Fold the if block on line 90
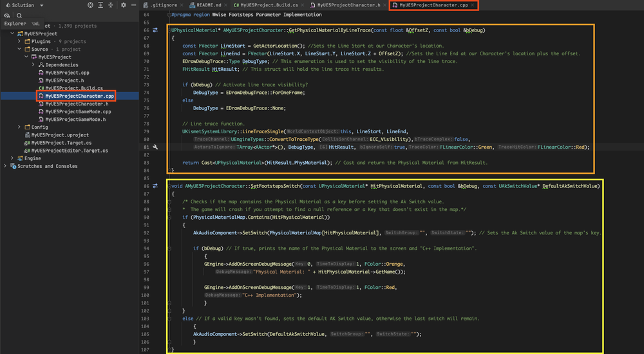644x354 pixels. click(x=169, y=218)
